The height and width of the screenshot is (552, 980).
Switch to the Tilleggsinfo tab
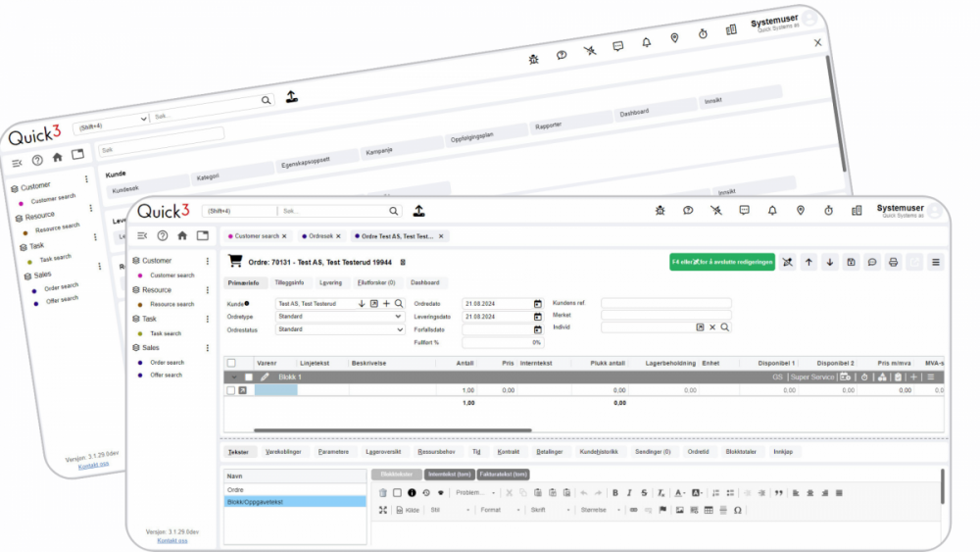tap(289, 282)
